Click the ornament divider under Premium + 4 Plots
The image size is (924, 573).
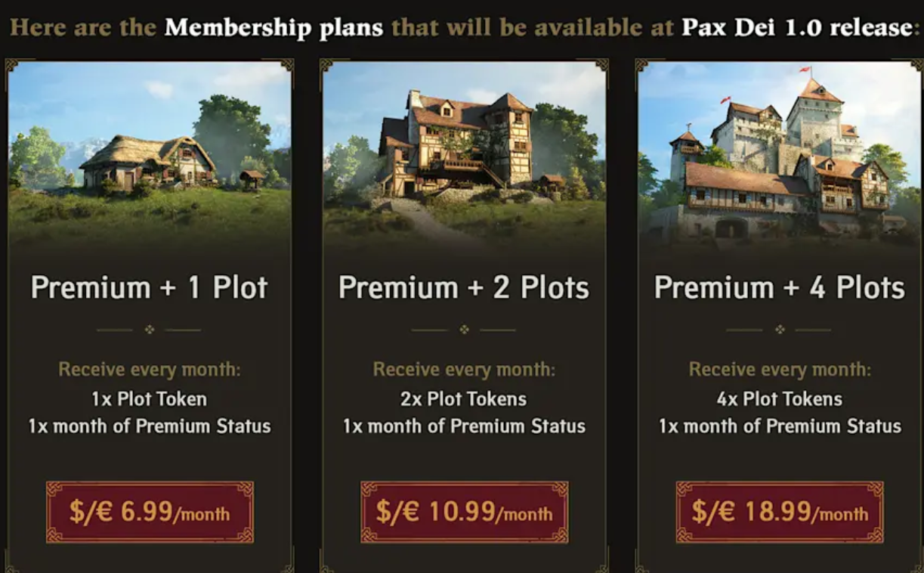pyautogui.click(x=780, y=330)
